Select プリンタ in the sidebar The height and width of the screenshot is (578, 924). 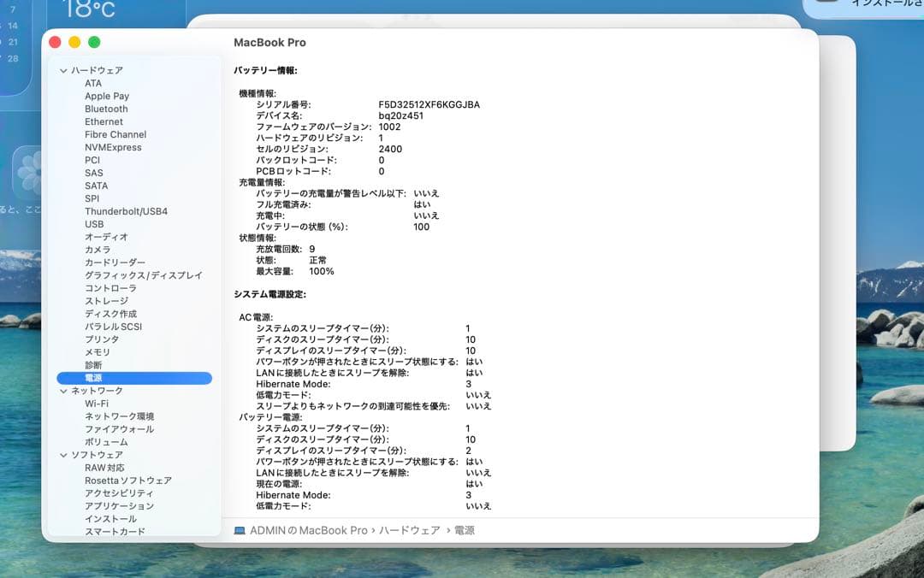[102, 340]
